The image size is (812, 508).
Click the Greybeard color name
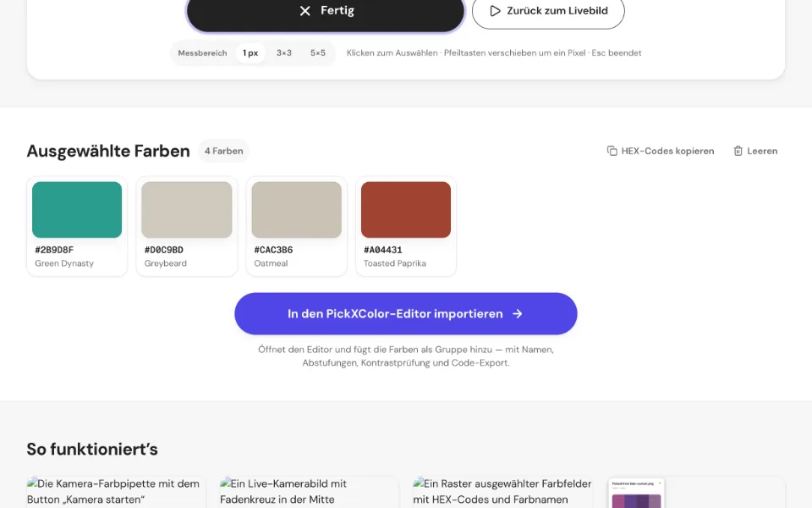tap(165, 263)
